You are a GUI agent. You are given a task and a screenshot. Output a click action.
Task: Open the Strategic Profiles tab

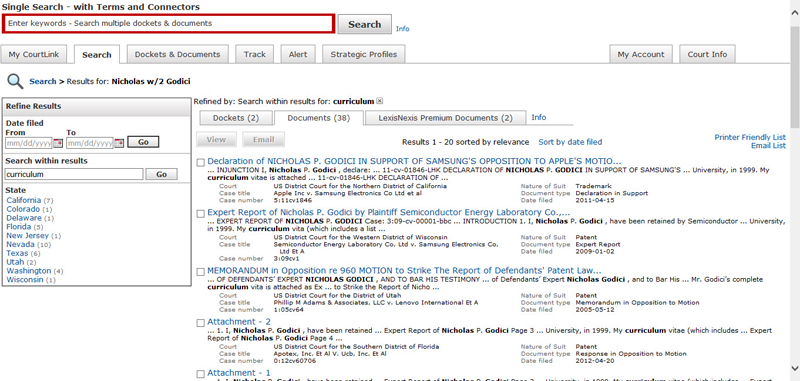(x=363, y=55)
